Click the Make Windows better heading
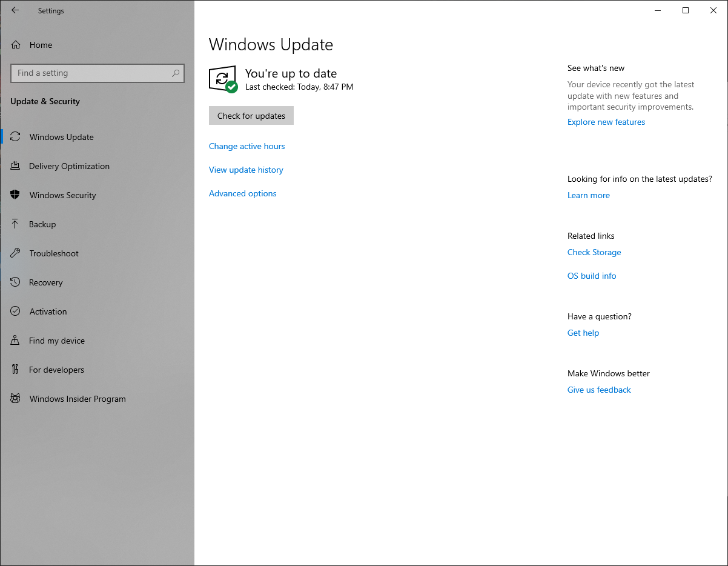Screen dimensions: 728x566 tap(609, 373)
